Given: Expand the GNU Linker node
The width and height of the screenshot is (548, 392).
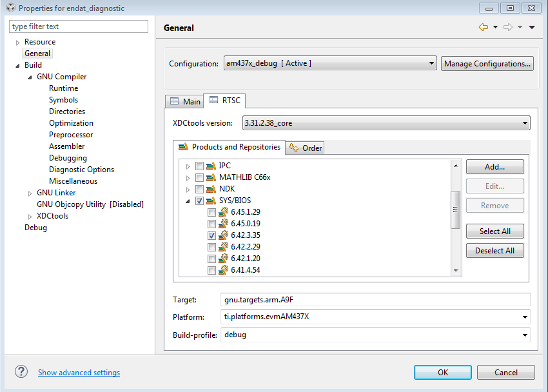Looking at the screenshot, I should point(30,193).
